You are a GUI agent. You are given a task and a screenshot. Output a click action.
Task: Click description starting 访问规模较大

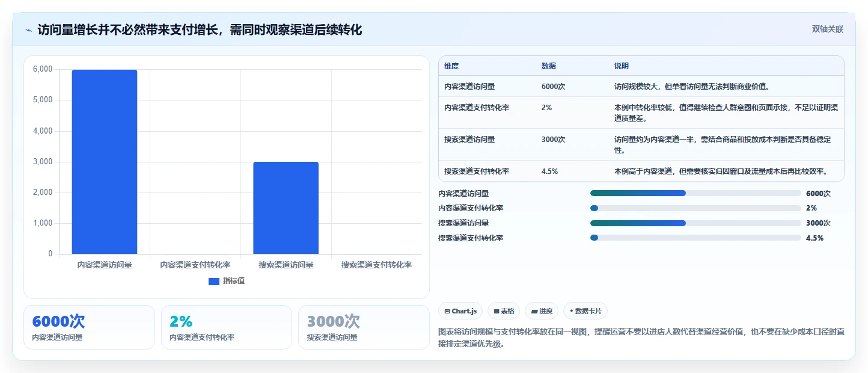click(x=692, y=87)
